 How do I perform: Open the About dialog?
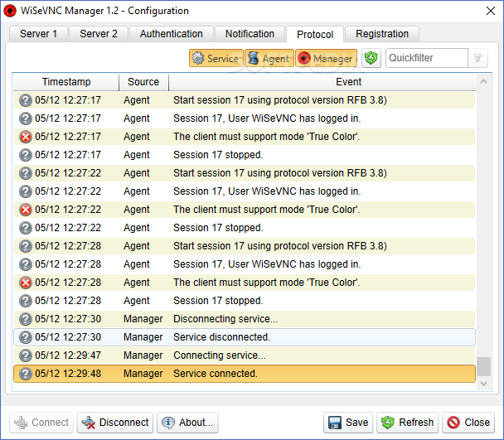pyautogui.click(x=187, y=423)
